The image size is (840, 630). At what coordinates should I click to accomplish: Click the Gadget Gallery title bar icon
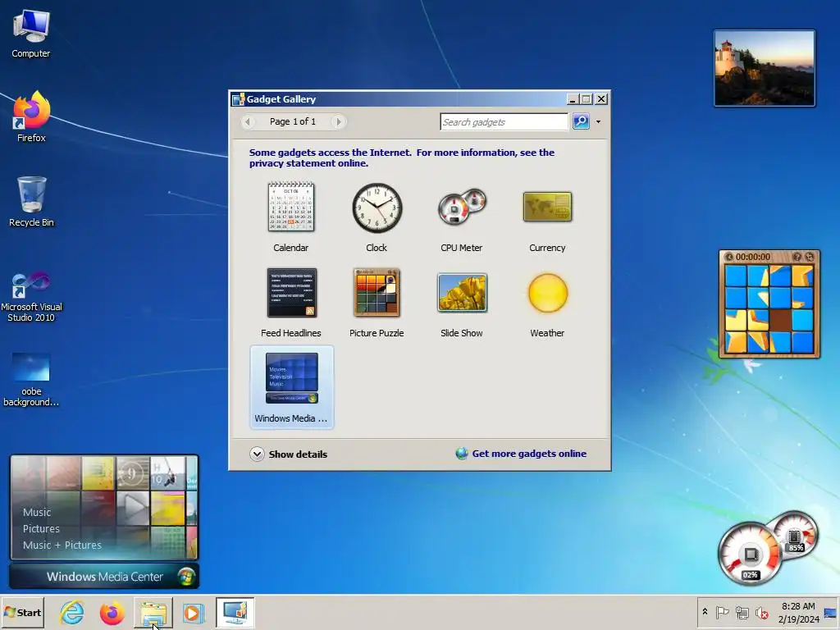pos(239,99)
